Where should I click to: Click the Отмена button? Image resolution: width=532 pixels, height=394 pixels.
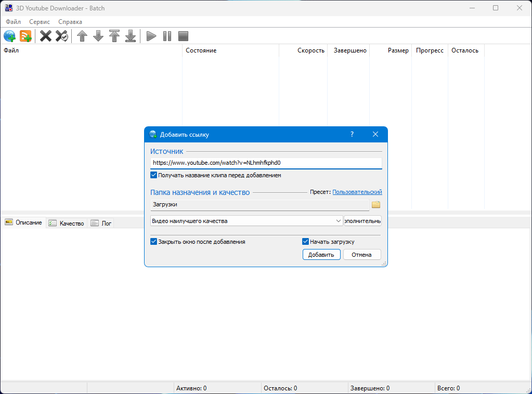click(x=361, y=255)
